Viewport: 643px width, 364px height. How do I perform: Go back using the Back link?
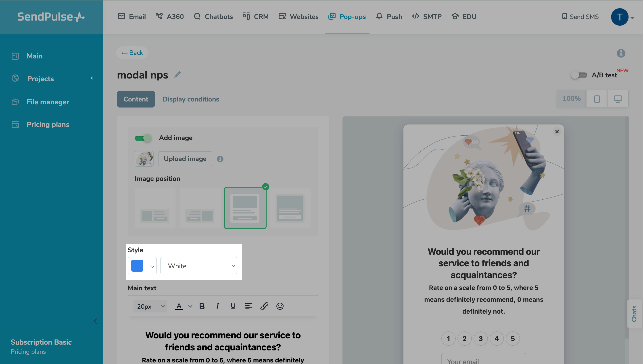pyautogui.click(x=132, y=53)
